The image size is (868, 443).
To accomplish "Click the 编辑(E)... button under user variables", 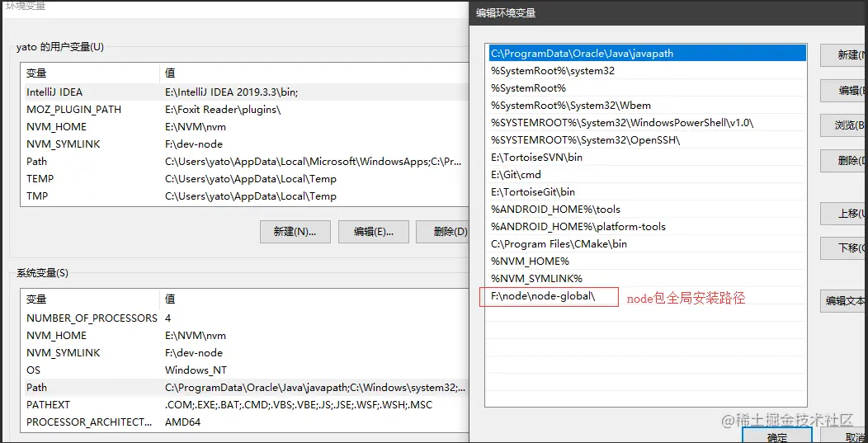I will click(x=373, y=232).
